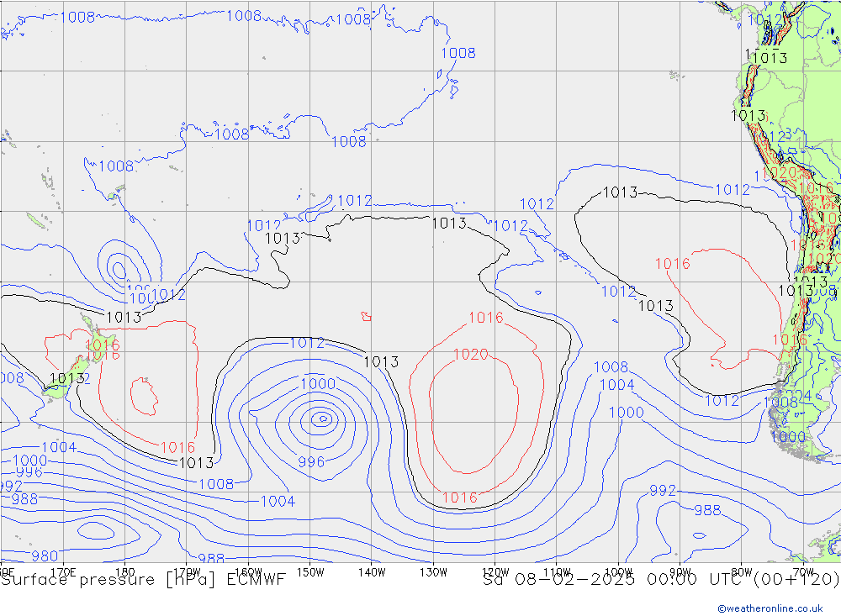
Task: Click the "Surface pressure [hPa] ECMWF" title
Action: [143, 580]
